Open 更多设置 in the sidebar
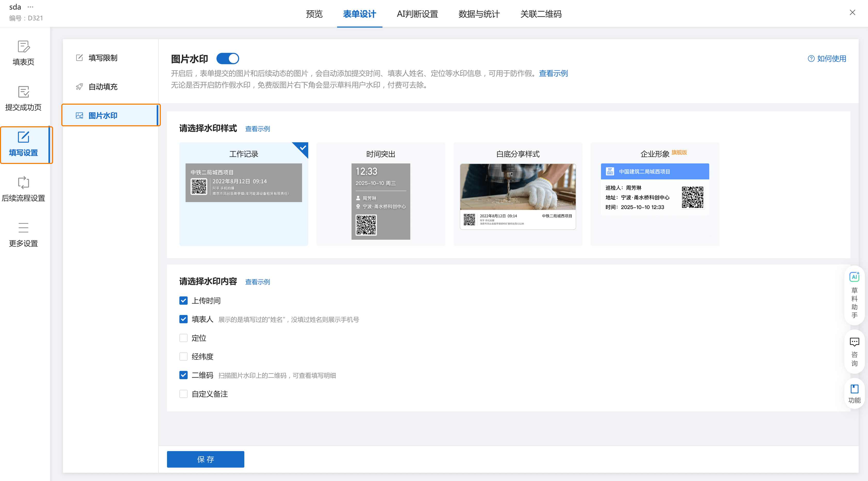This screenshot has width=868, height=481. pyautogui.click(x=23, y=228)
